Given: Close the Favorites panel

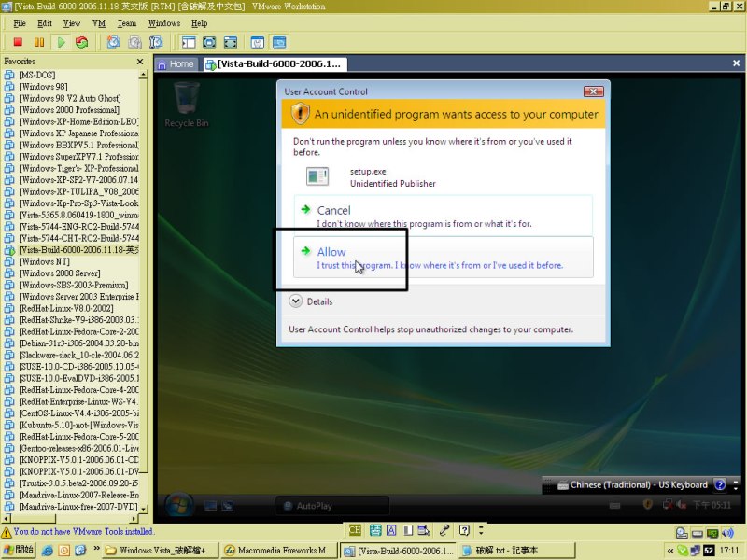Looking at the screenshot, I should pos(140,62).
